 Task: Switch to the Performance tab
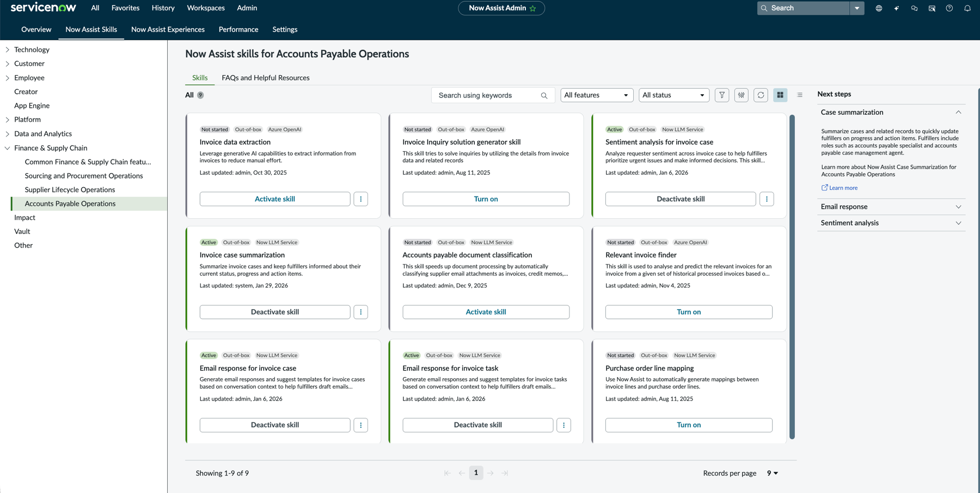point(238,29)
